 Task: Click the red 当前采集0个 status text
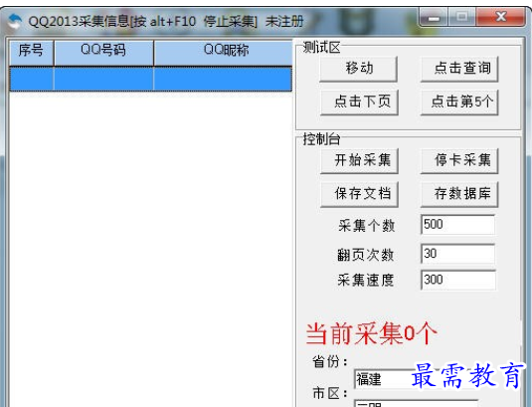(x=371, y=333)
